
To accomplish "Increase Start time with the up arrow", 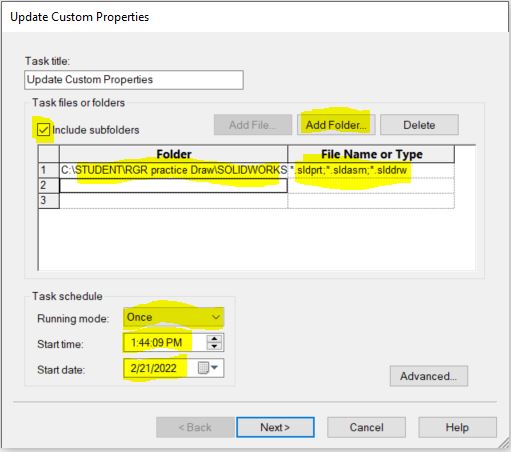I will coord(214,339).
